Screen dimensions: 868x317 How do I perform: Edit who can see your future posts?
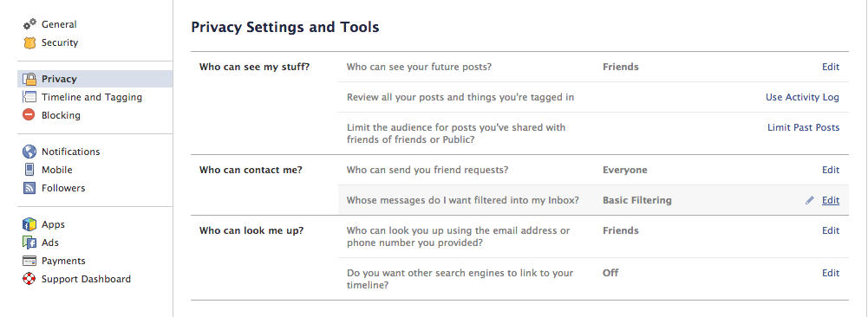[831, 67]
